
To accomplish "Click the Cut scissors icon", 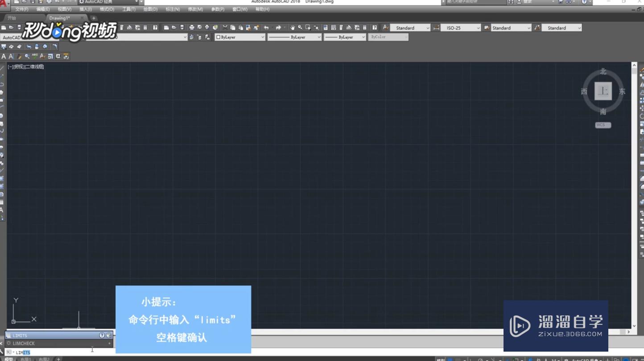I will 225,28.
